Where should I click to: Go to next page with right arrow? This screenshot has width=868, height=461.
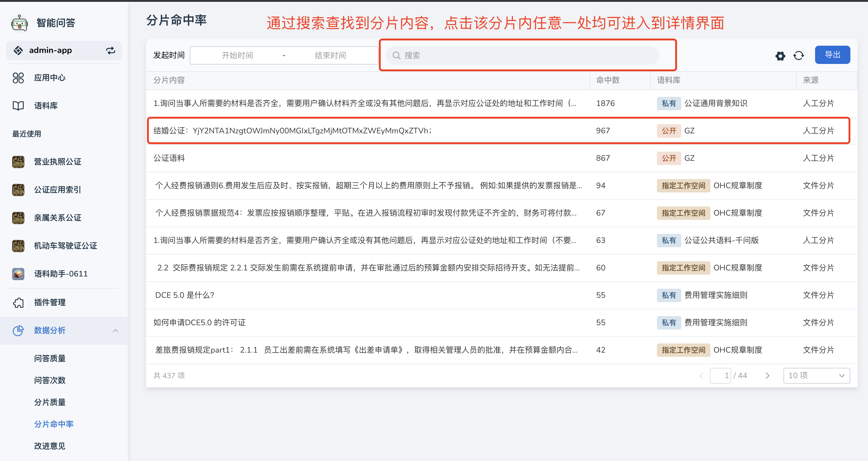pos(767,375)
